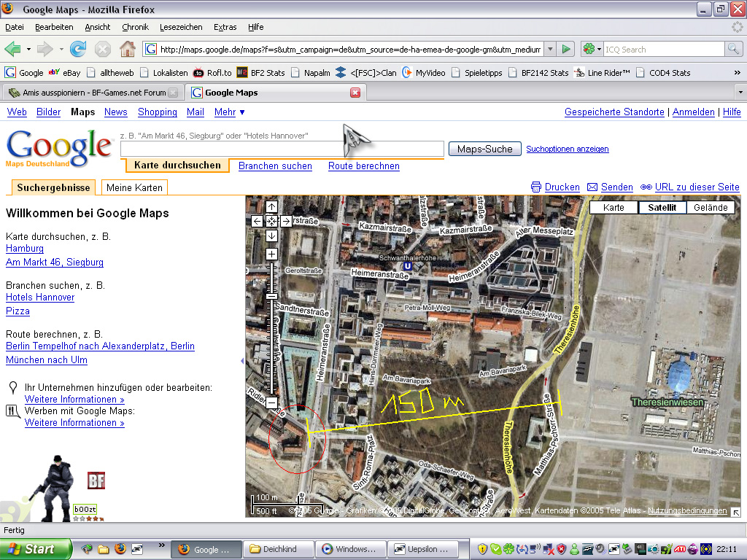Select the Satellit map view
The image size is (747, 560).
coord(662,208)
